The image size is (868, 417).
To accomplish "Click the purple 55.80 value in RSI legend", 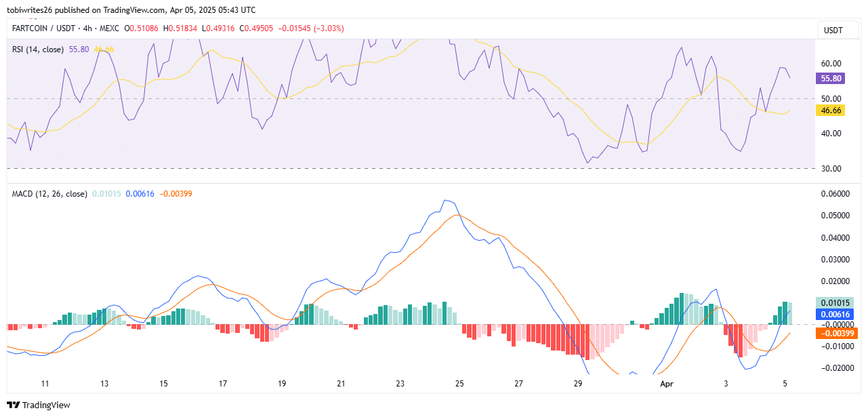I will 79,49.
